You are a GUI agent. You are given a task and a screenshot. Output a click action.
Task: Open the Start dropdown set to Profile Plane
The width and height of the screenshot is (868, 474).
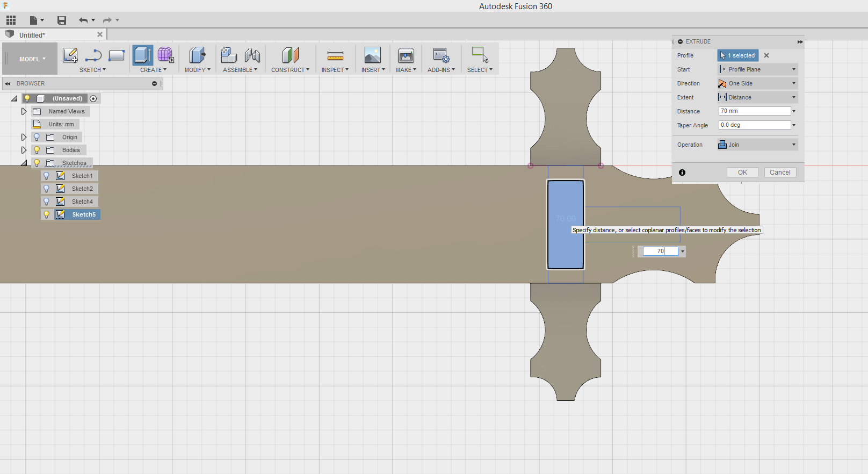[757, 69]
